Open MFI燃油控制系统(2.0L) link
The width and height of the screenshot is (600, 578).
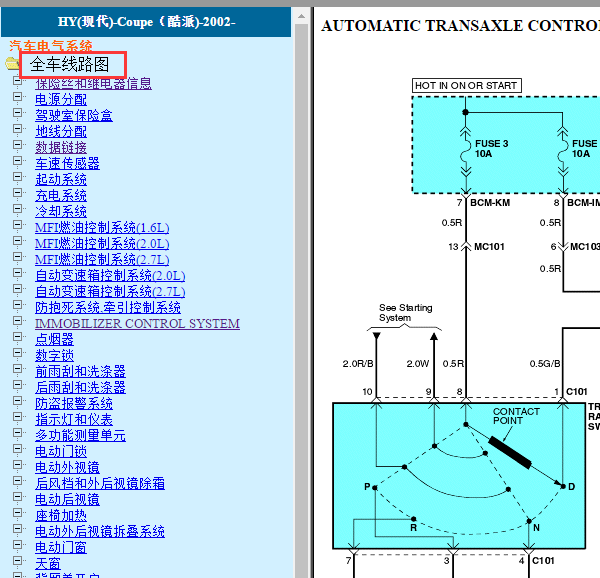[x=102, y=244]
